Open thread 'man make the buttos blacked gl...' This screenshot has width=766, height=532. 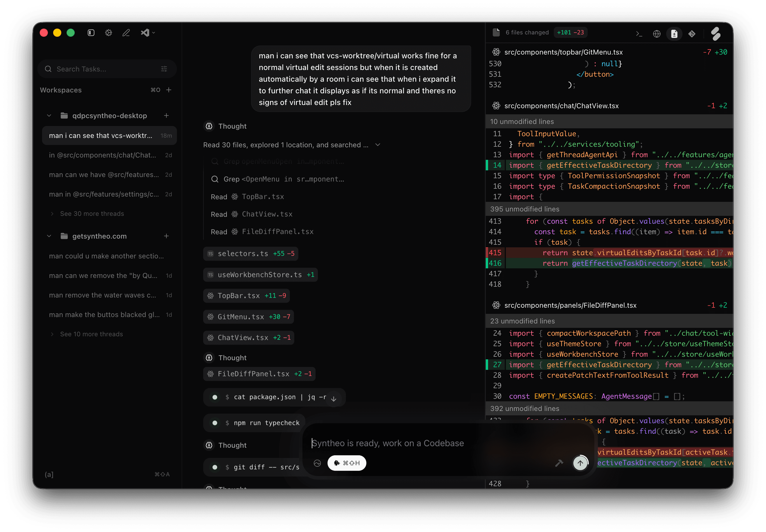click(109, 315)
